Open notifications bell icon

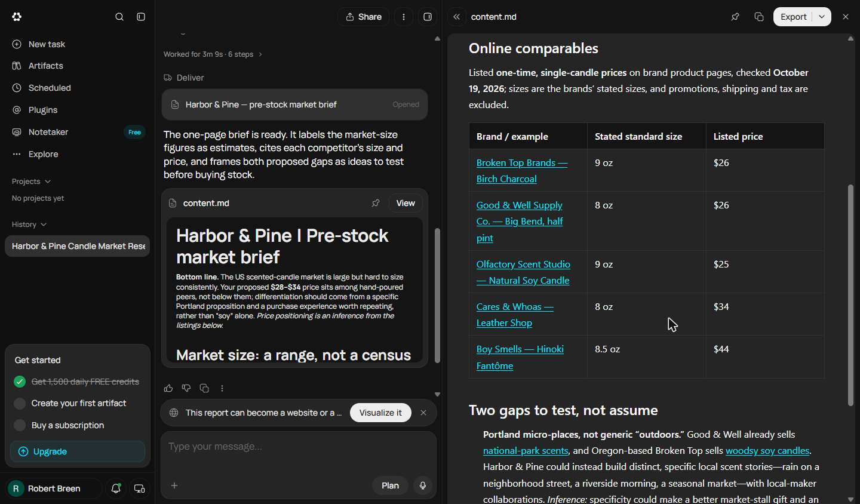(x=116, y=488)
